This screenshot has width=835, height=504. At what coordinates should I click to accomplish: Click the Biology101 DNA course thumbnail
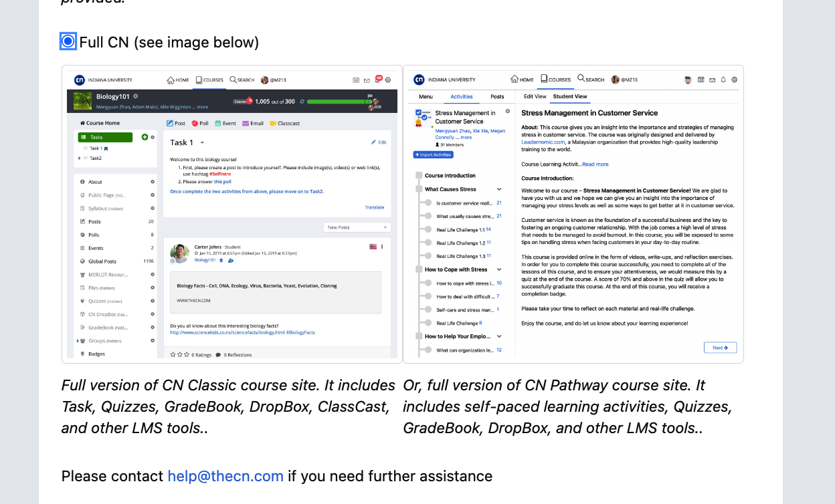click(x=83, y=101)
